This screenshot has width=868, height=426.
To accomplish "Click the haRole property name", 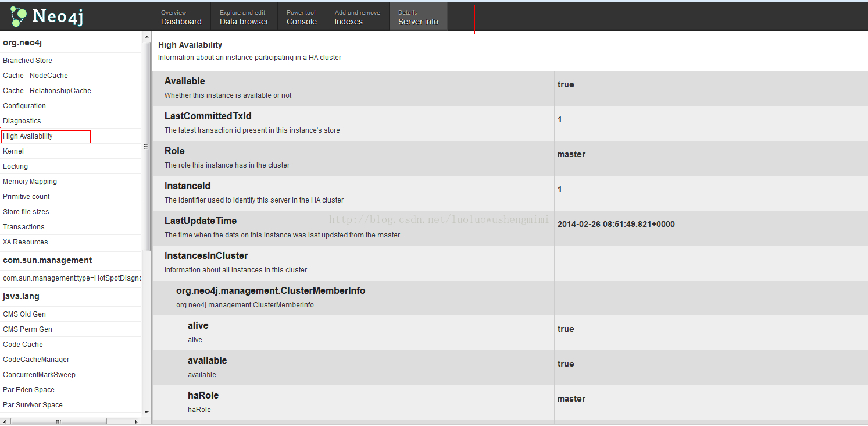I will tap(203, 395).
